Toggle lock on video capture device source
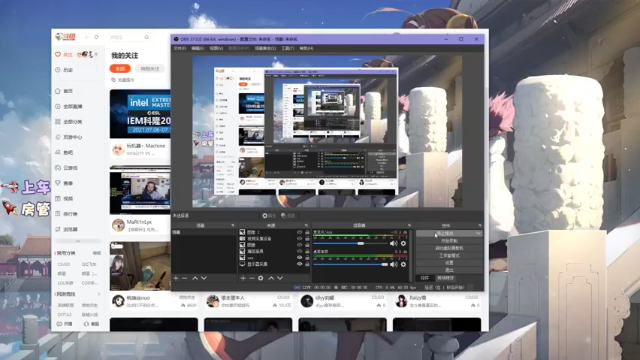640x360 pixels. (x=307, y=238)
